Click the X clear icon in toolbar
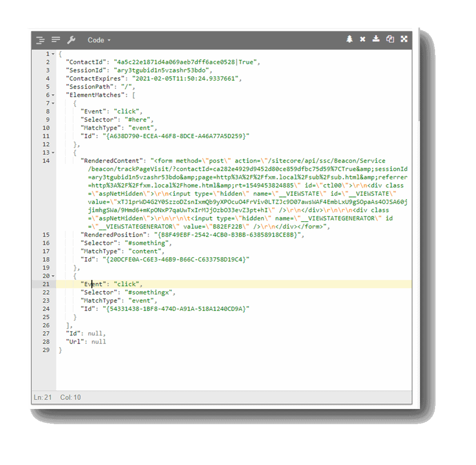Image resolution: width=476 pixels, height=465 pixels. coord(363,39)
